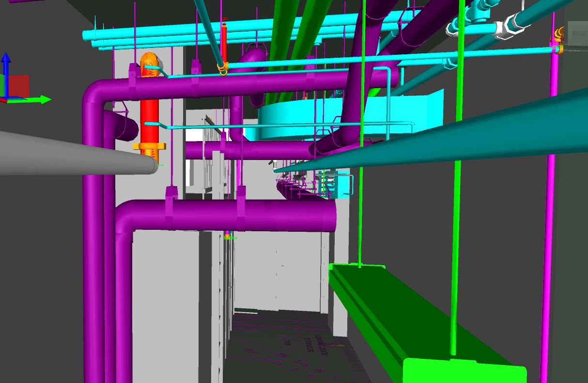Image resolution: width=588 pixels, height=383 pixels.
Task: Click the blue vertical axis arrow
Action: (6, 68)
